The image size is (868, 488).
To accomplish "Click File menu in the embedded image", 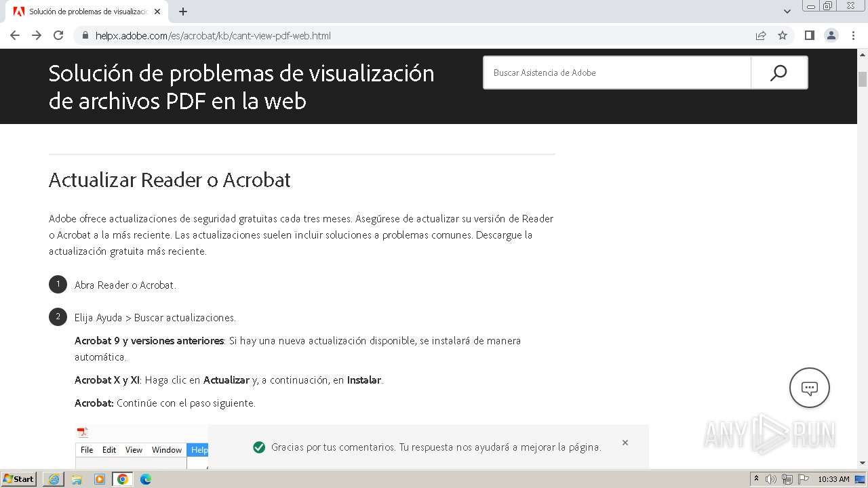I will click(x=87, y=450).
